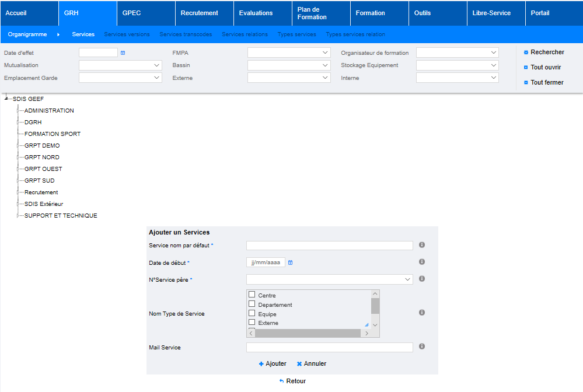Click calendar icon beside Date de début
This screenshot has width=583, height=392.
290,262
